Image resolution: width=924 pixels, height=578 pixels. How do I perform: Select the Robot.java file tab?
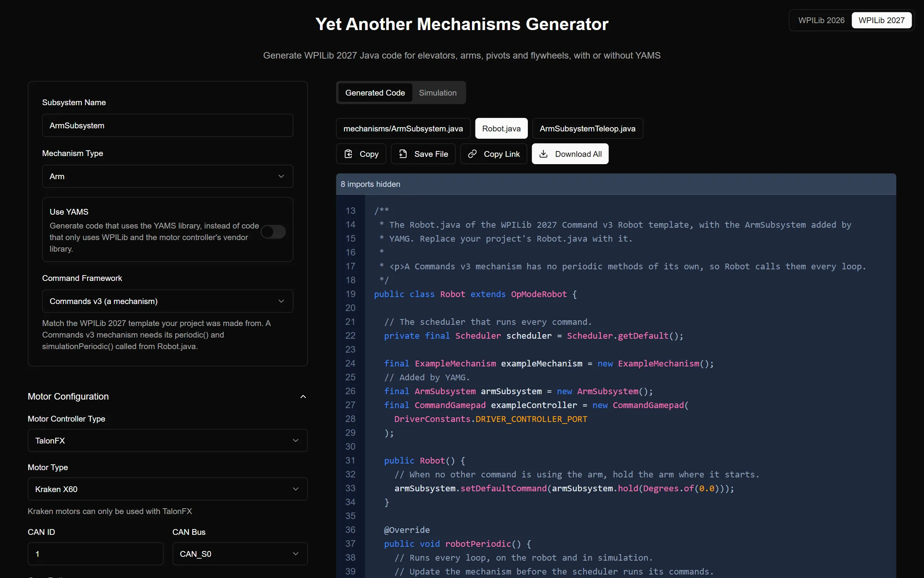click(501, 128)
